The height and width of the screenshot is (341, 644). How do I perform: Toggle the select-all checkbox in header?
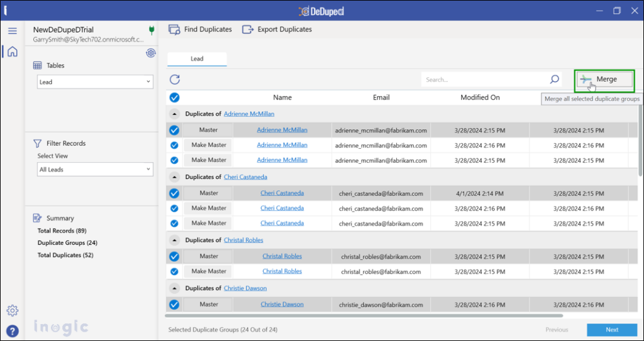click(174, 97)
